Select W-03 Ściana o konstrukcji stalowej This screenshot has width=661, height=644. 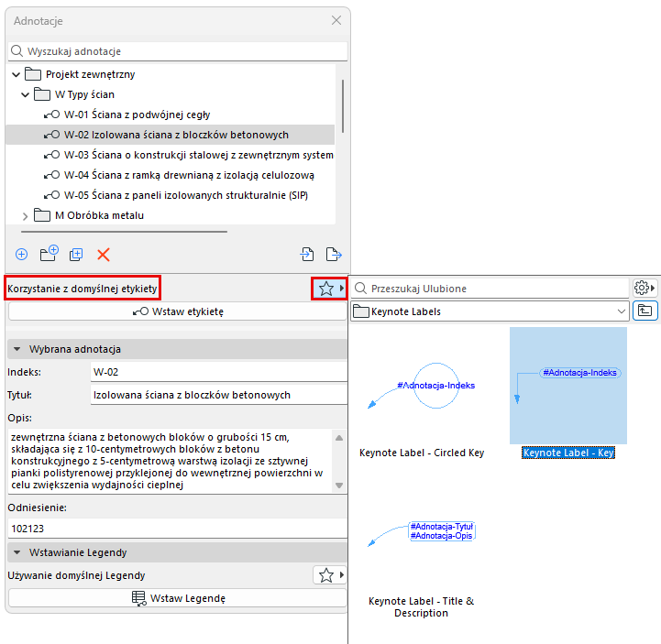pyautogui.click(x=170, y=155)
